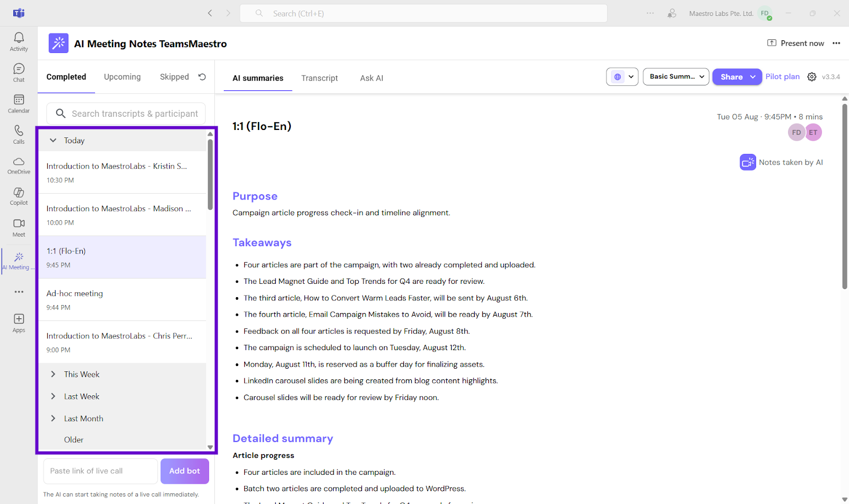The width and height of the screenshot is (849, 504).
Task: Expand the Last Week group
Action: pyautogui.click(x=53, y=397)
